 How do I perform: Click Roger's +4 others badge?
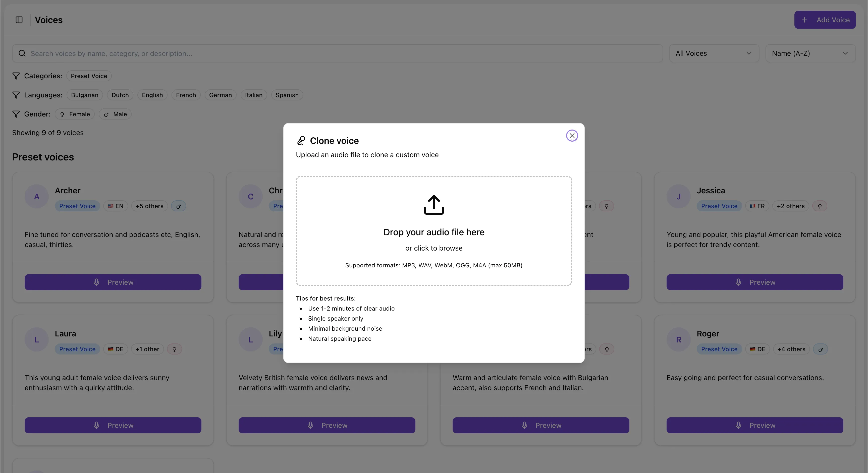coord(791,349)
